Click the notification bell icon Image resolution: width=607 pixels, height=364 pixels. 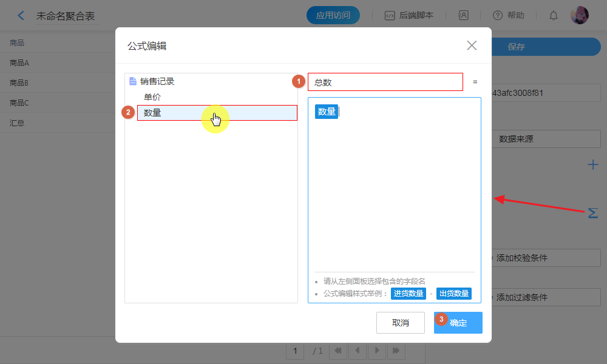pos(554,16)
